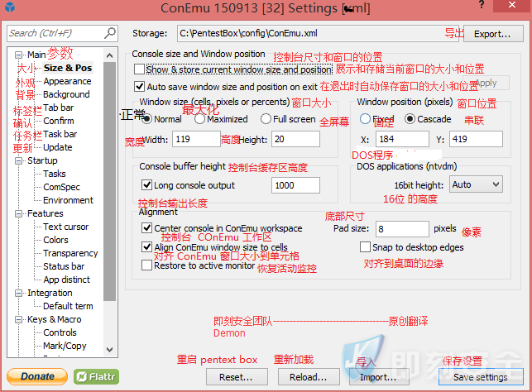Enable Snap to desktop edges
Viewport: 532px width, 392px height.
(x=365, y=247)
